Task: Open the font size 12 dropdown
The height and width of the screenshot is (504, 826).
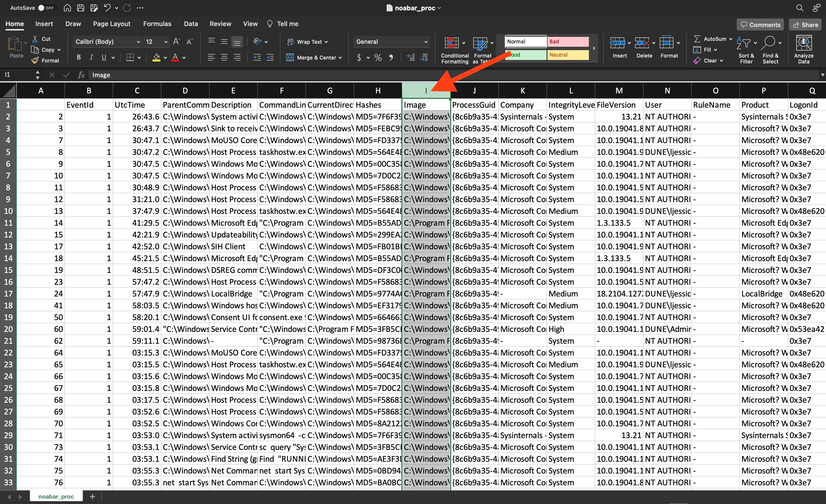Action: click(x=166, y=42)
